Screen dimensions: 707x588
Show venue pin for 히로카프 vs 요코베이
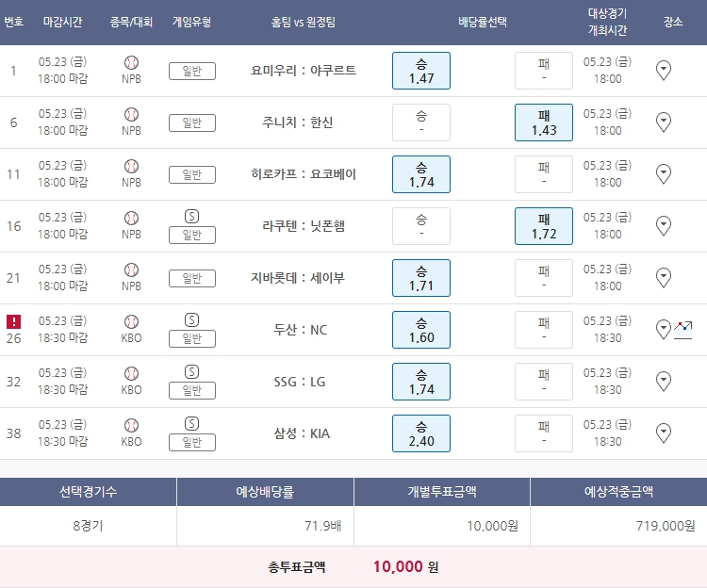click(663, 173)
